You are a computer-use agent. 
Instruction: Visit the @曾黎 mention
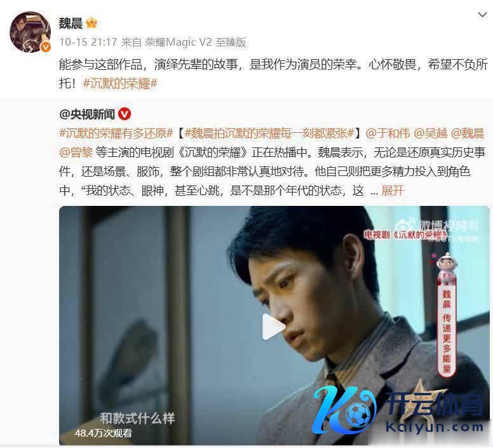point(76,153)
